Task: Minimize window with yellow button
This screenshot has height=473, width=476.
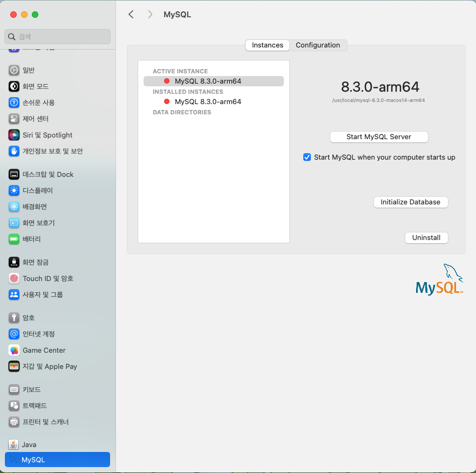Action: click(x=24, y=15)
